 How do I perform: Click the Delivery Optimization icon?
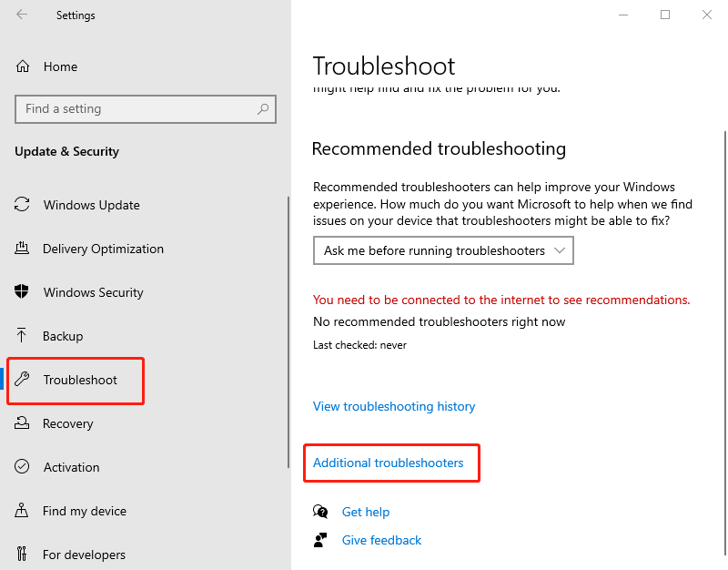tap(24, 249)
